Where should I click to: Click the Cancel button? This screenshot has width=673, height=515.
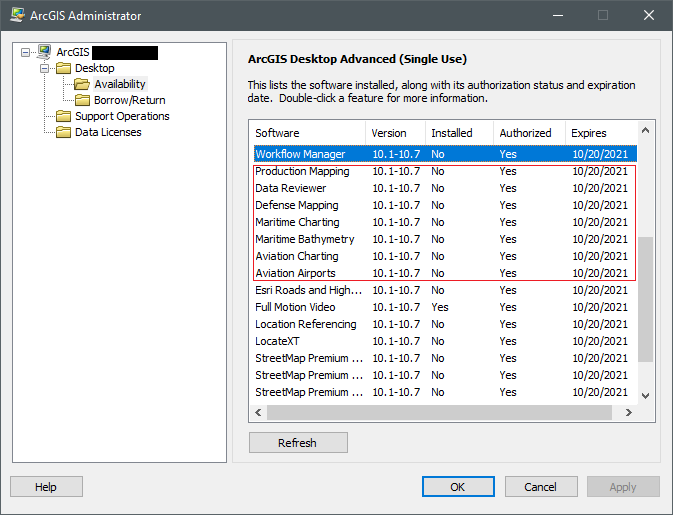point(541,487)
